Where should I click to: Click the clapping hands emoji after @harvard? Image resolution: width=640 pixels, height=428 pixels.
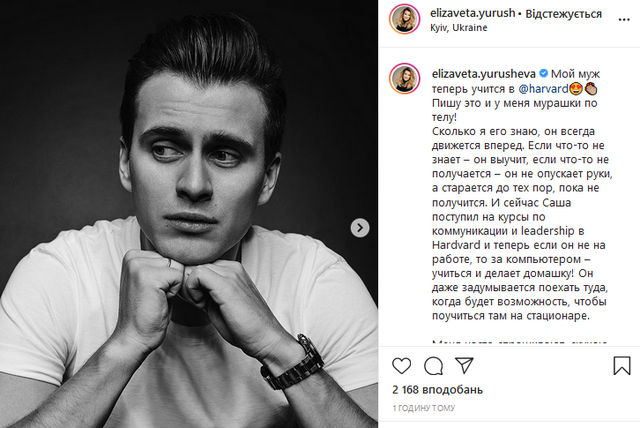click(x=591, y=89)
